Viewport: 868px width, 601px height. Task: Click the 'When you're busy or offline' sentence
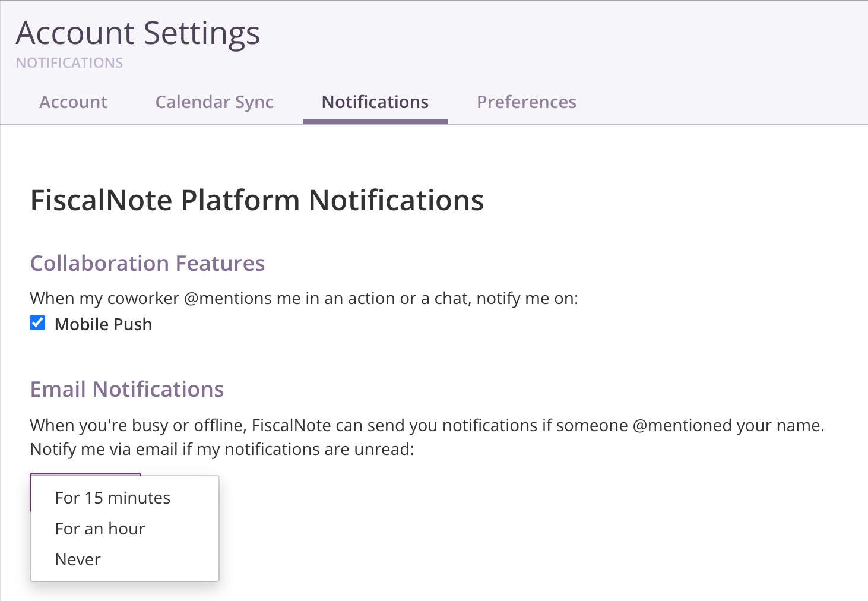[x=427, y=425]
